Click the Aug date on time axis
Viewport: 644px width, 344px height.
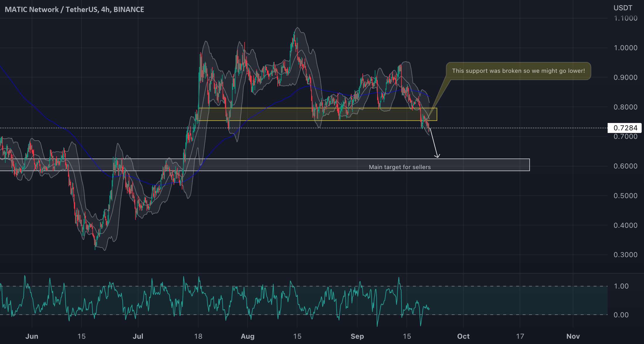(x=248, y=336)
